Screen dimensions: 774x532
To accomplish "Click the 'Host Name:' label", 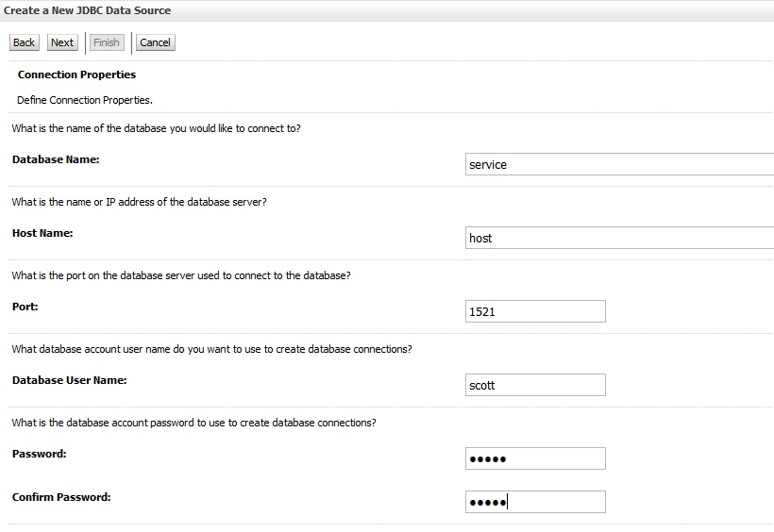I will pyautogui.click(x=42, y=233).
